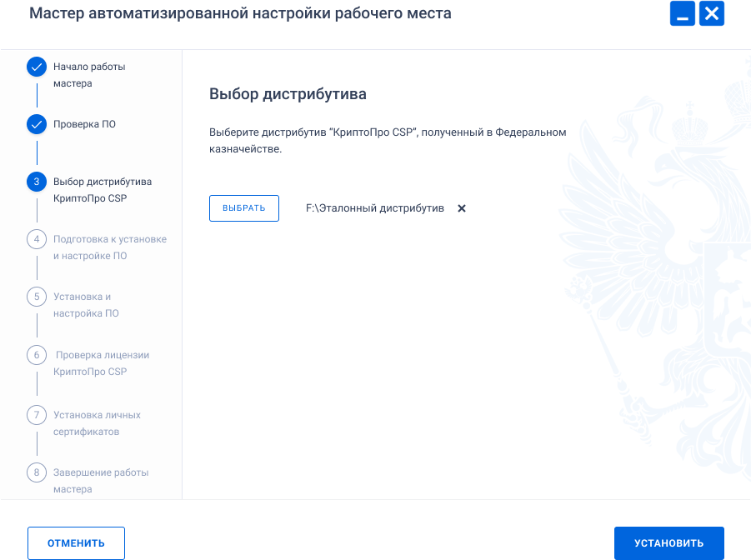Select Завершение работы мастера step label
The height and width of the screenshot is (560, 751).
[x=101, y=481]
